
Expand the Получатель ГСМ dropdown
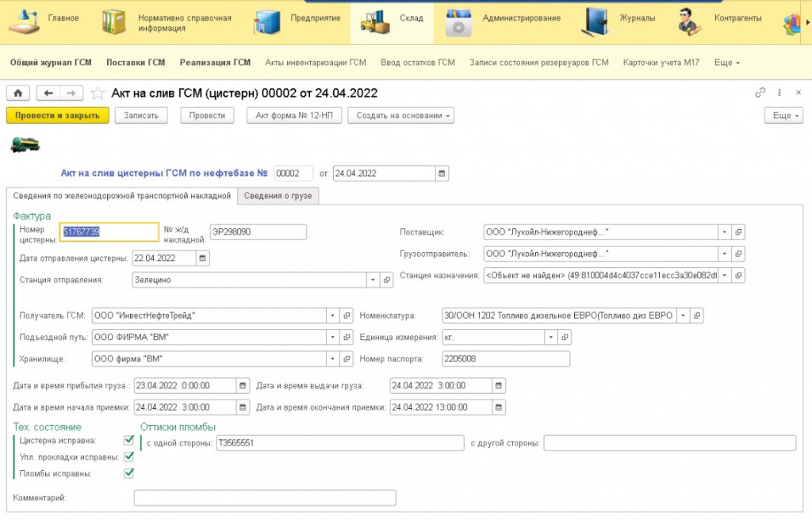coord(332,315)
